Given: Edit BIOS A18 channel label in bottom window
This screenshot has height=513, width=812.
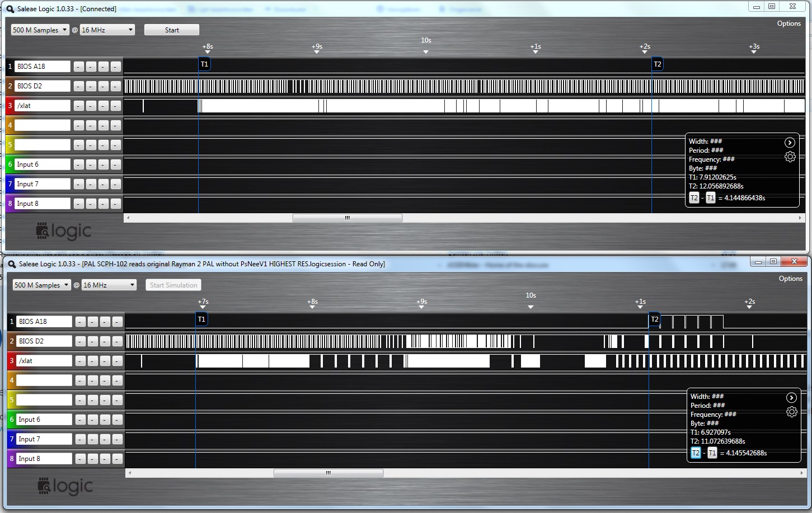Looking at the screenshot, I should 44,322.
